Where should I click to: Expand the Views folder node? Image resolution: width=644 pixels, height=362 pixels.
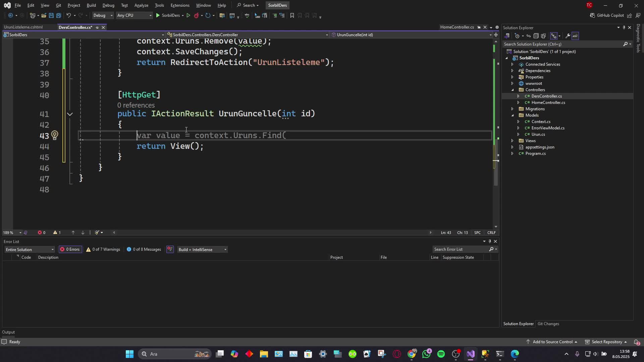(x=513, y=141)
